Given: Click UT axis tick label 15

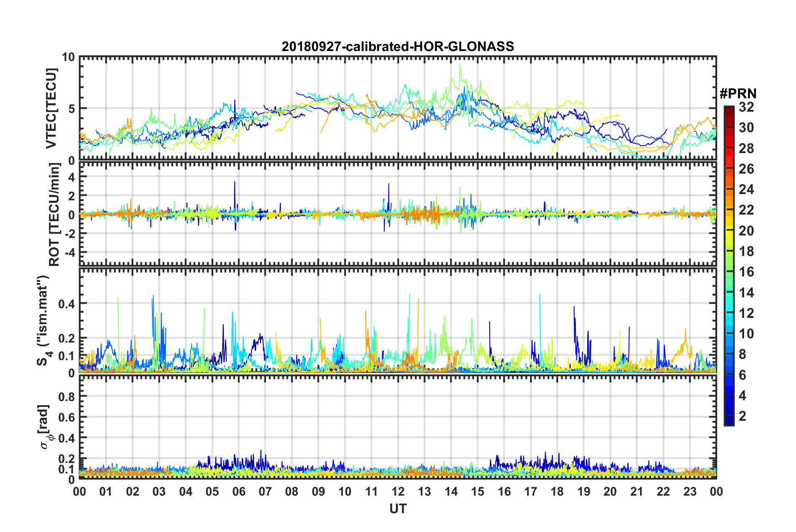Looking at the screenshot, I should point(478,491).
